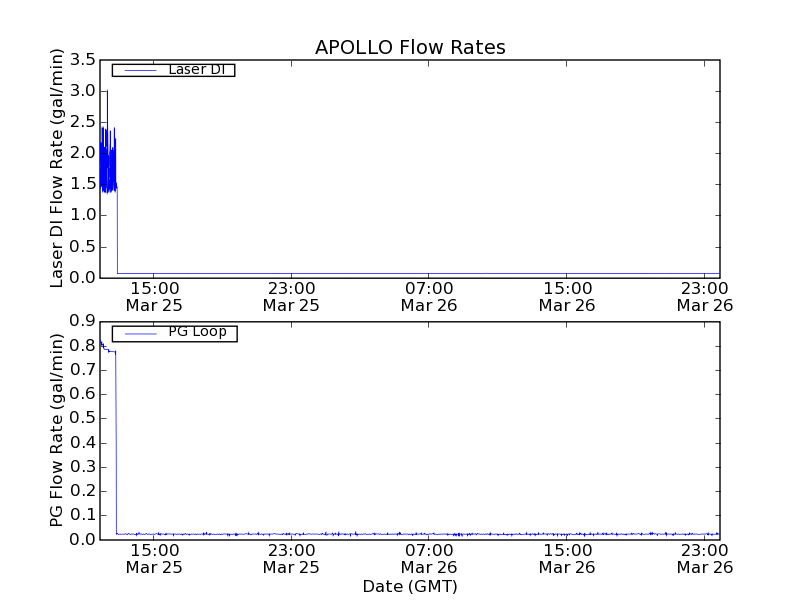Image resolution: width=800 pixels, height=600 pixels.
Task: Click the Date (GMT) x-axis label
Action: point(410,586)
